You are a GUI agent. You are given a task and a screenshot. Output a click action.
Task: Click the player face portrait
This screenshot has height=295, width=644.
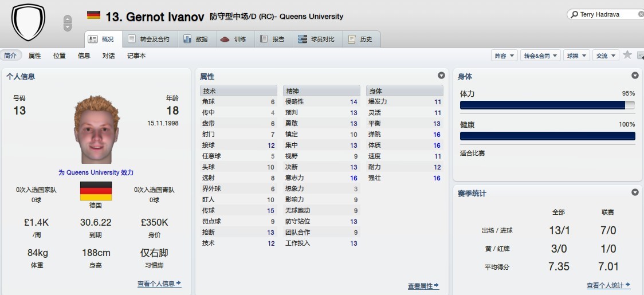[96, 129]
